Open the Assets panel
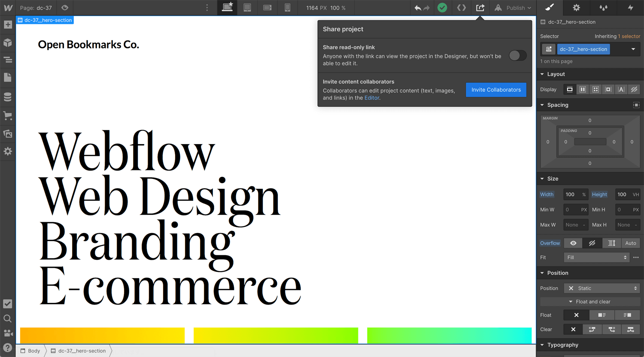 click(8, 133)
